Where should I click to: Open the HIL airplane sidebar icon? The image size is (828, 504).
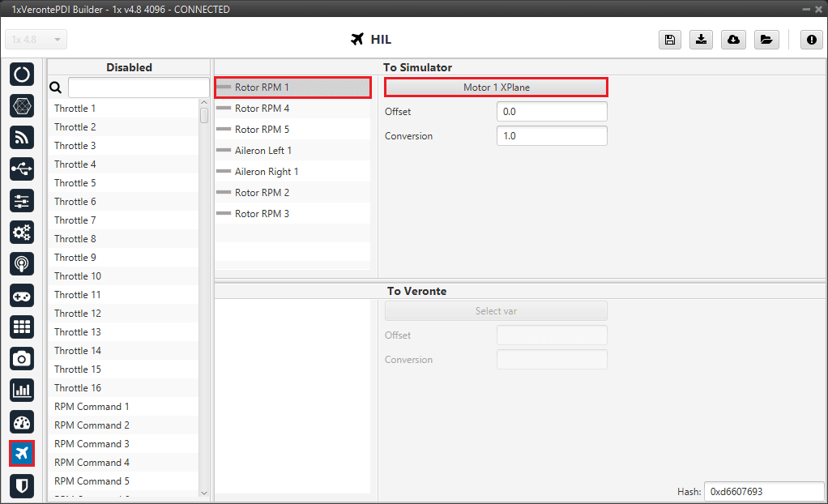click(x=22, y=453)
